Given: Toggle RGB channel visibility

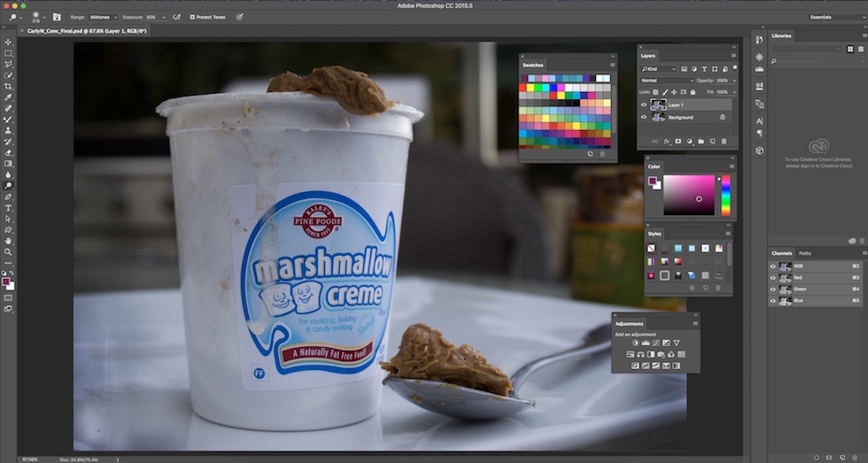Looking at the screenshot, I should click(x=773, y=266).
